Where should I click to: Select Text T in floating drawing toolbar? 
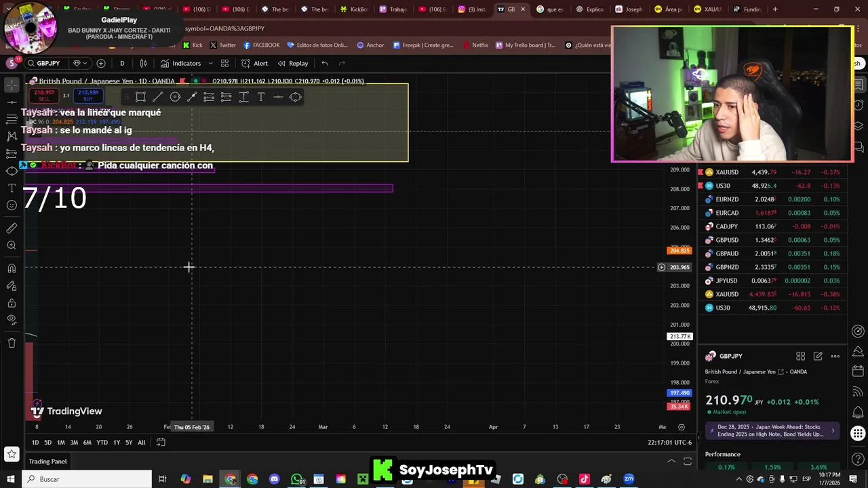coord(261,97)
